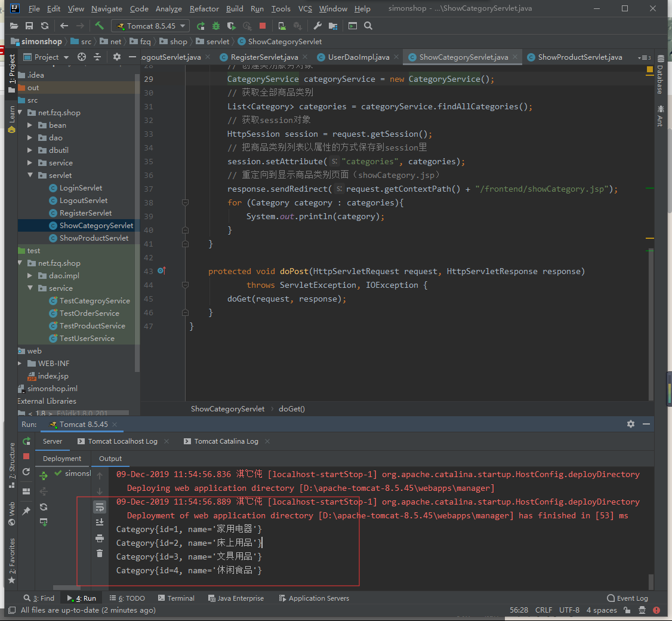
Task: Click UTF-8 encoding in status bar
Action: 569,610
